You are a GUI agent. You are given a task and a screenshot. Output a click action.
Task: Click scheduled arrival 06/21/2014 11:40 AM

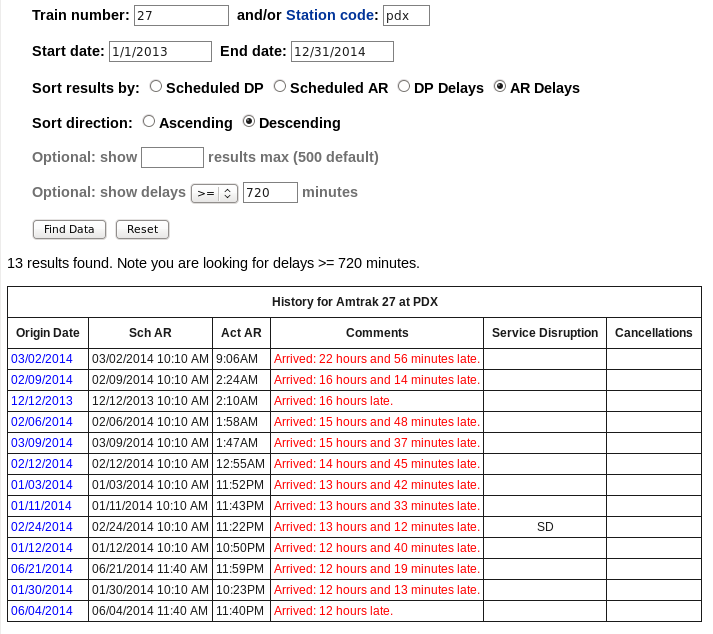150,569
